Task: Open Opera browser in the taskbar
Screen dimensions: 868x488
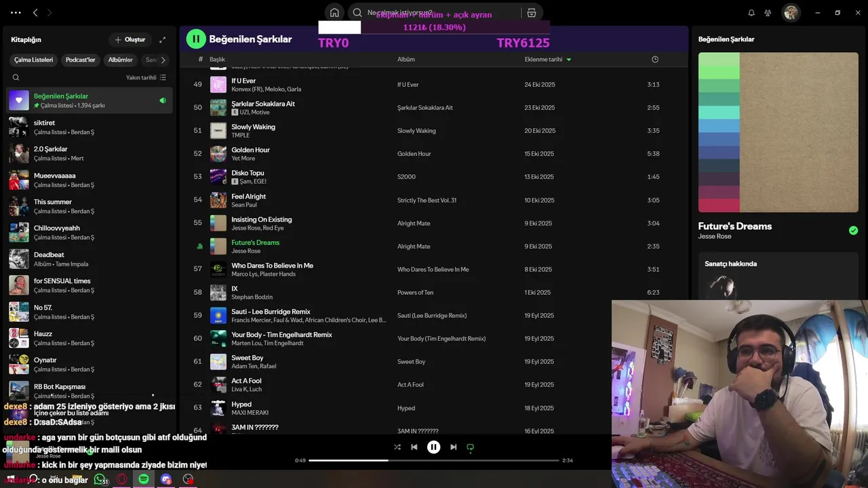Action: tap(122, 479)
